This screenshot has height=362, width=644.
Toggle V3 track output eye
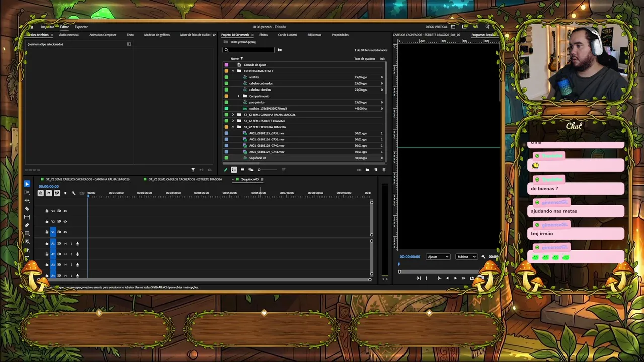click(x=65, y=211)
